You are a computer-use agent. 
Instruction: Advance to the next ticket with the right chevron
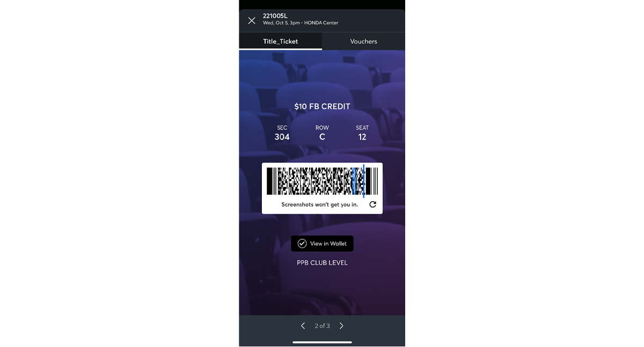(341, 326)
